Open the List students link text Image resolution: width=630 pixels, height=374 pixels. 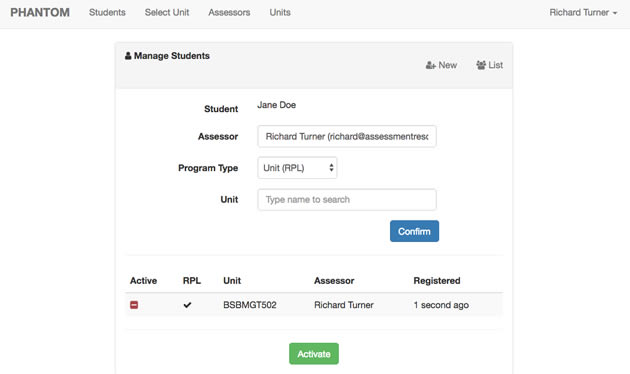pyautogui.click(x=495, y=65)
